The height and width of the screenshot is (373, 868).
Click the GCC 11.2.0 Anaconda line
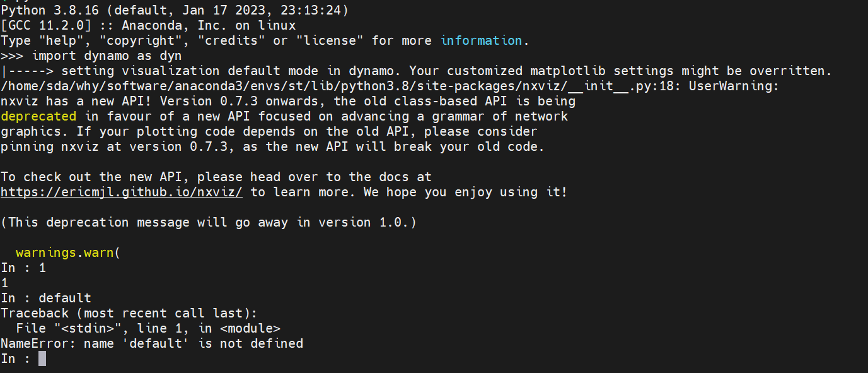pyautogui.click(x=148, y=25)
